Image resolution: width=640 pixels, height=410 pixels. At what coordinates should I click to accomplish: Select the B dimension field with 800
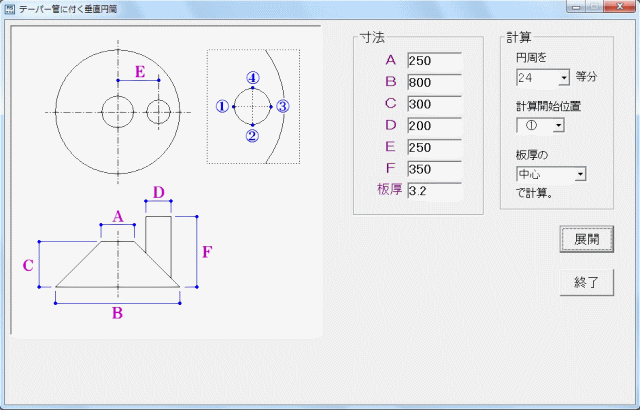coord(435,82)
